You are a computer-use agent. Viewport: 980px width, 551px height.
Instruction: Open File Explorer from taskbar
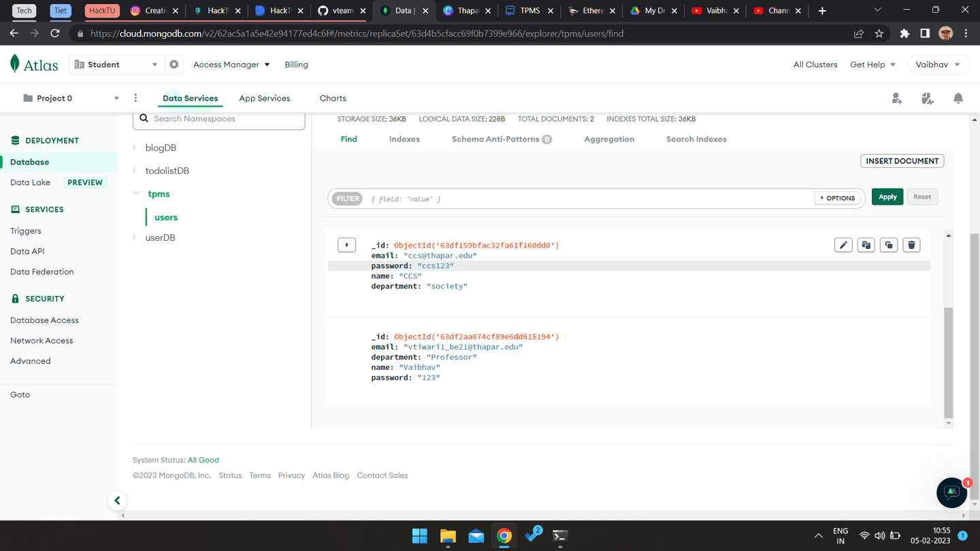click(448, 536)
